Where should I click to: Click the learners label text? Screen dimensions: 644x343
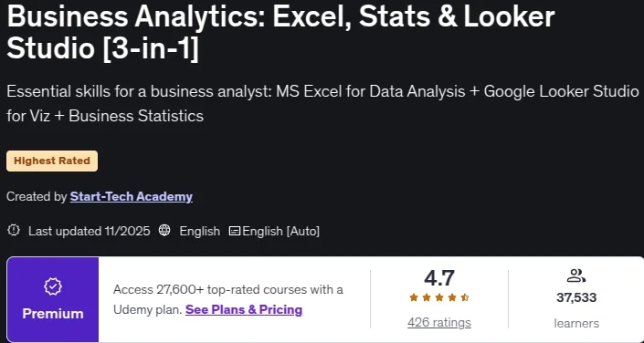(x=576, y=323)
